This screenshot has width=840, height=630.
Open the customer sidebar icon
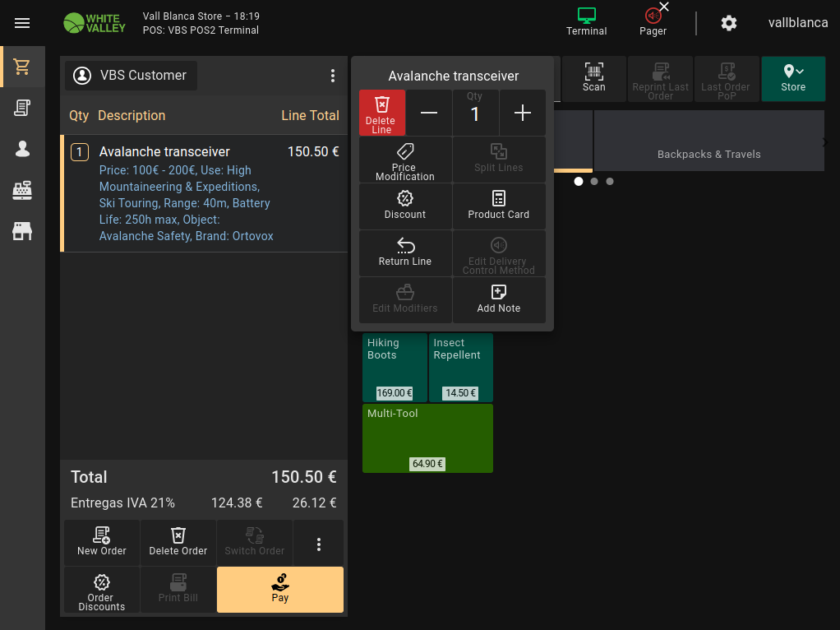[22, 149]
